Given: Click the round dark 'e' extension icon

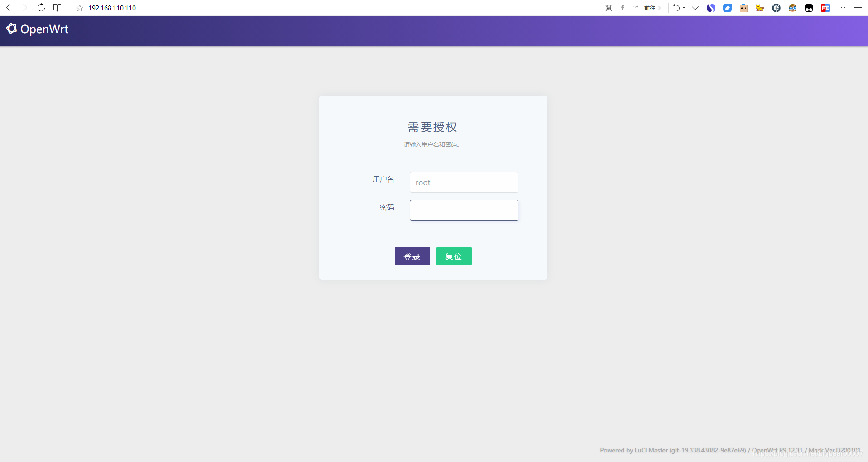Looking at the screenshot, I should 777,8.
